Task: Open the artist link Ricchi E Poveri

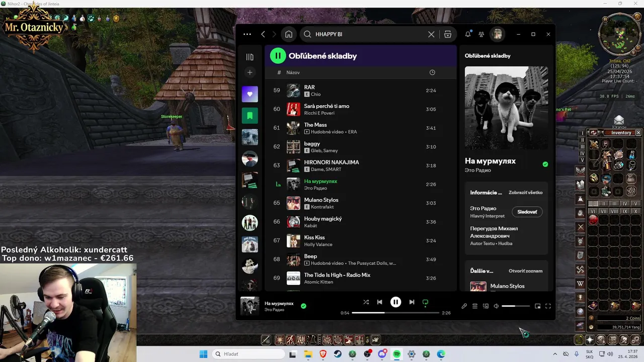Action: (319, 113)
